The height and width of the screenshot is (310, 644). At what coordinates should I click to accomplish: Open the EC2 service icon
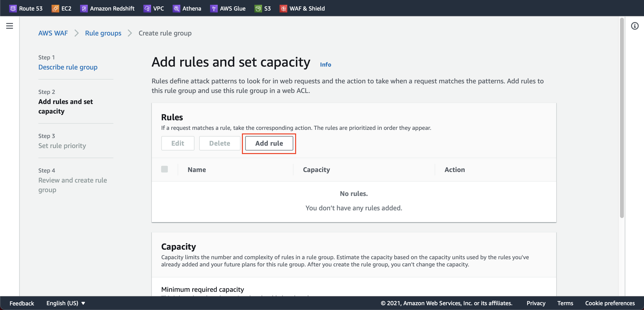tap(55, 8)
